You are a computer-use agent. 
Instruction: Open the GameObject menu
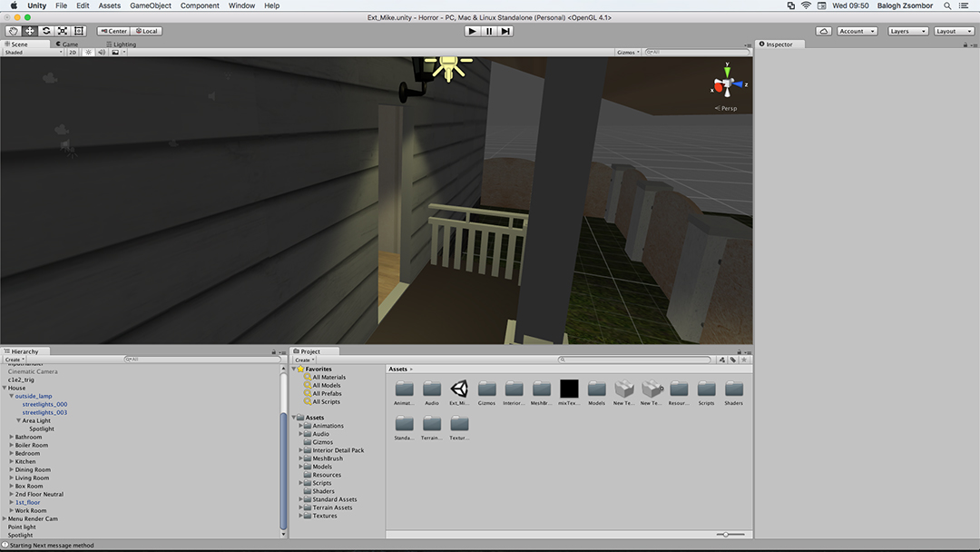click(x=151, y=5)
